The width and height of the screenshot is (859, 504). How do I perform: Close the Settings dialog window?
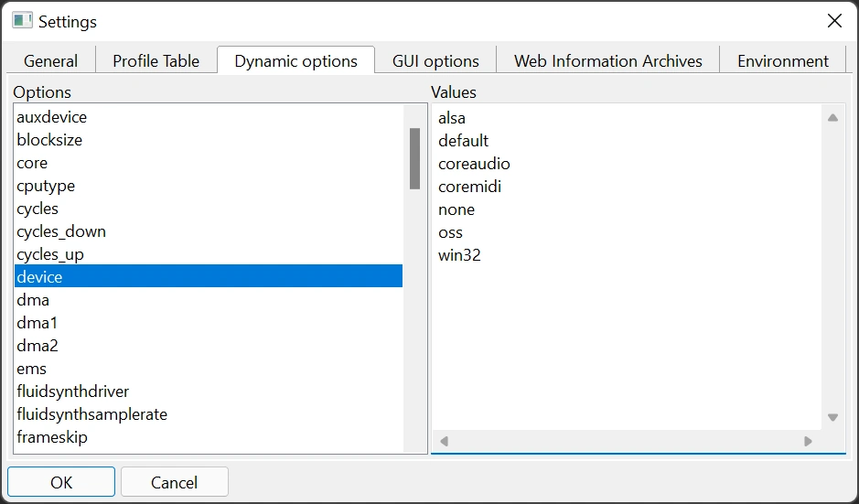point(834,20)
